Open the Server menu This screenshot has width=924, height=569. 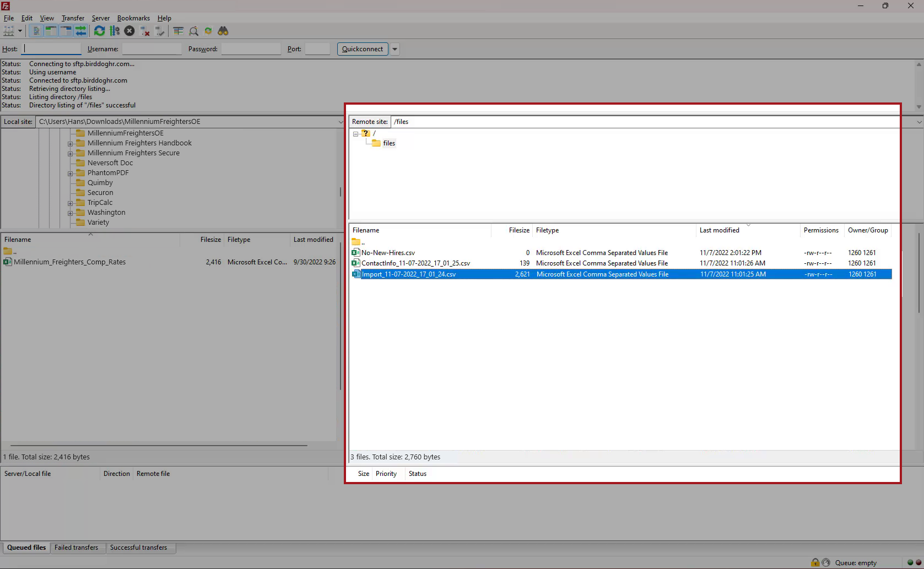101,18
